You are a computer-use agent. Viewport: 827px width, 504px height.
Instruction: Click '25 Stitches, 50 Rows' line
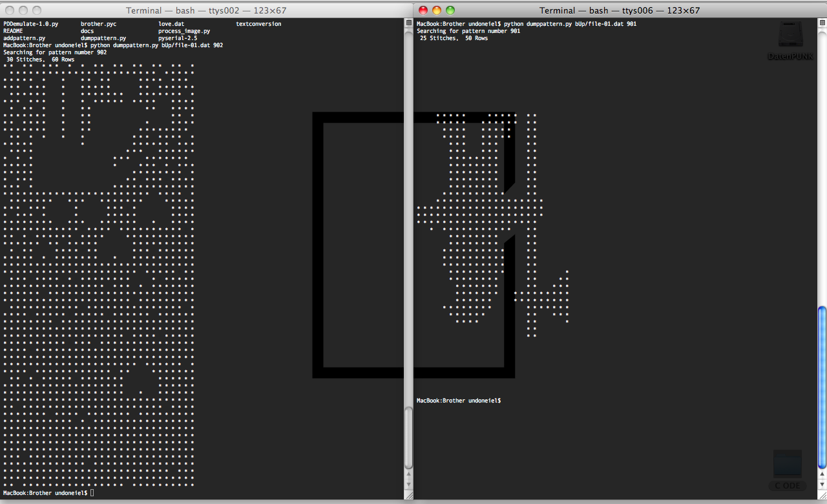[x=454, y=38]
